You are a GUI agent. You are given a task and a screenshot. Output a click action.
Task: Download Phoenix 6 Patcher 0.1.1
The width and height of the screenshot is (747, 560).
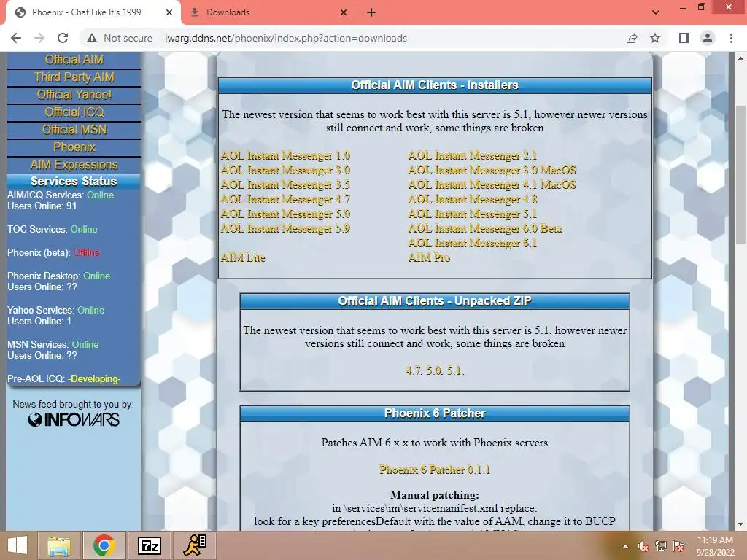pyautogui.click(x=435, y=470)
